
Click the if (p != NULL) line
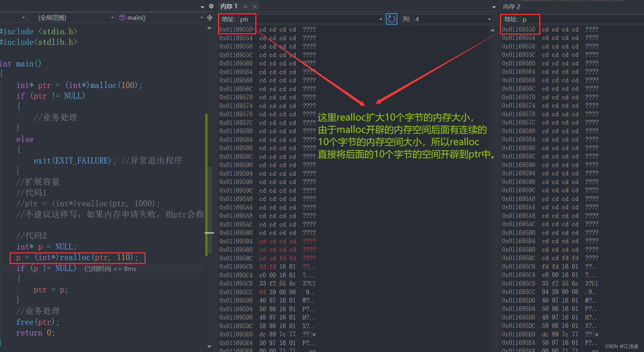pyautogui.click(x=46, y=268)
